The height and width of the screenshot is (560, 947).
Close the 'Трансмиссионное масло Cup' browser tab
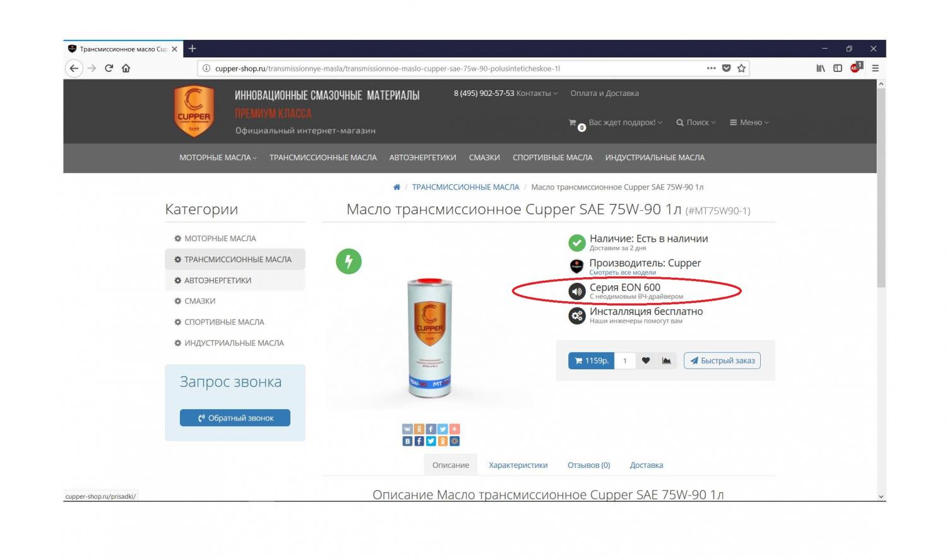175,49
